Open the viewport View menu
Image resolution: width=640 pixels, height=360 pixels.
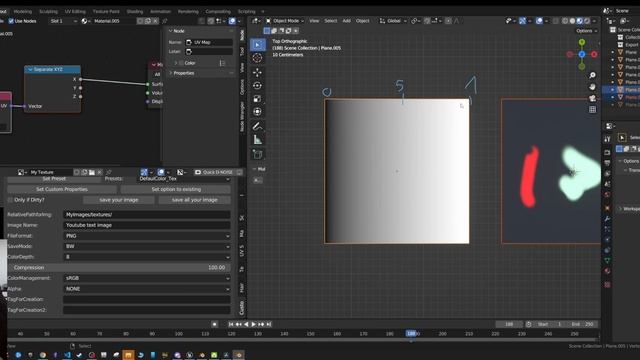pyautogui.click(x=314, y=21)
